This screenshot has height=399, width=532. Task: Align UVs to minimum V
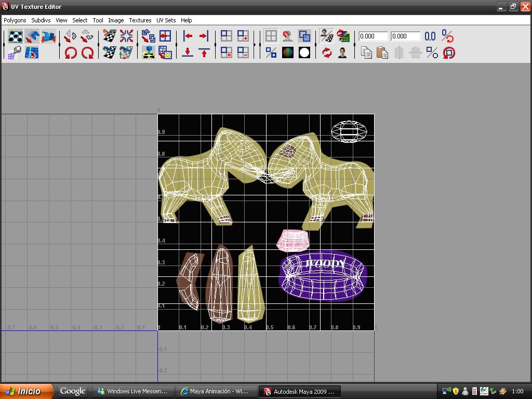pos(187,53)
